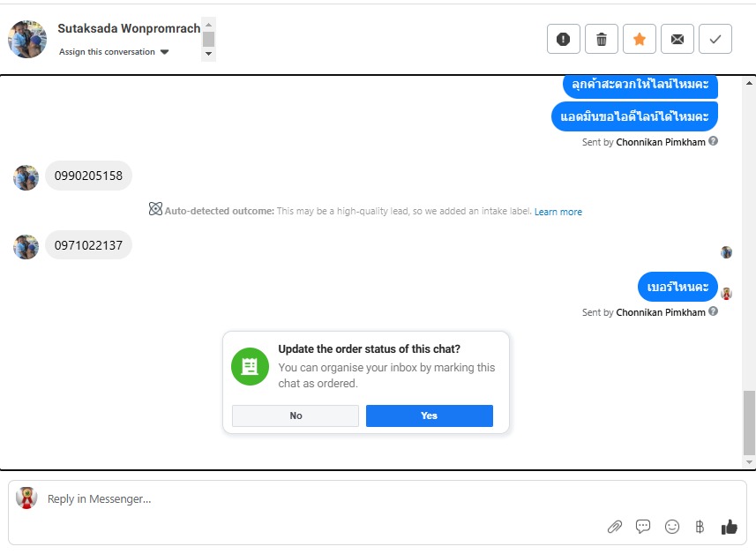Click upper Sent by Chonnikan Pimkham label
This screenshot has width=756, height=554.
(x=643, y=142)
